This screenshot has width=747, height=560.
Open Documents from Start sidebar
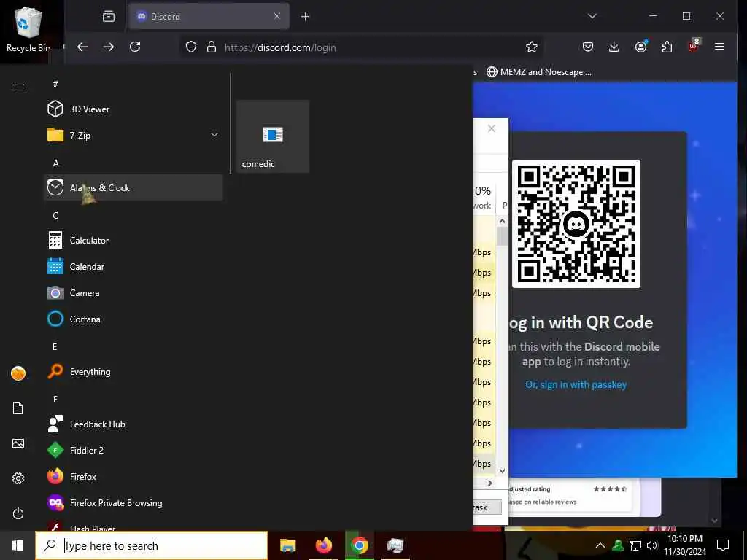tap(18, 408)
